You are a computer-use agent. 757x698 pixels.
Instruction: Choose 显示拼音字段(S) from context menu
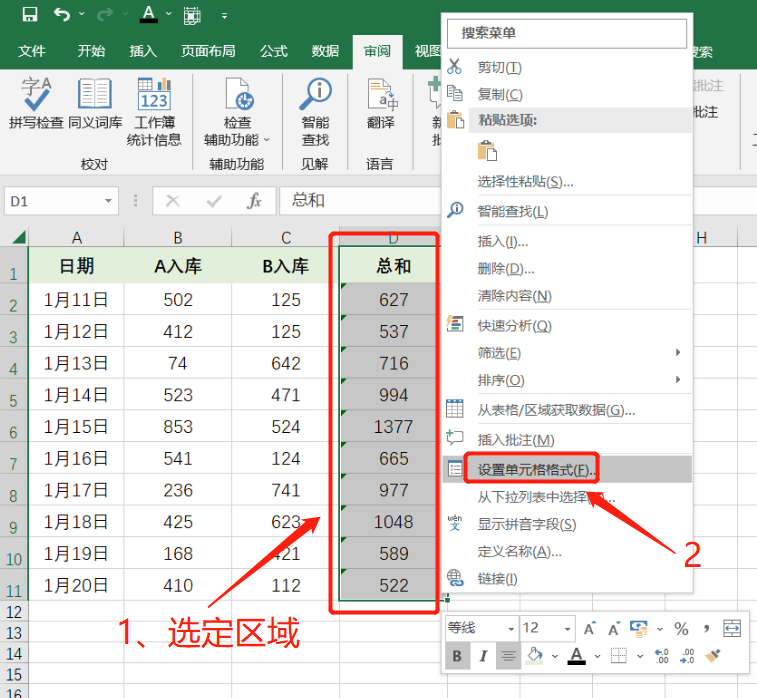[567, 524]
